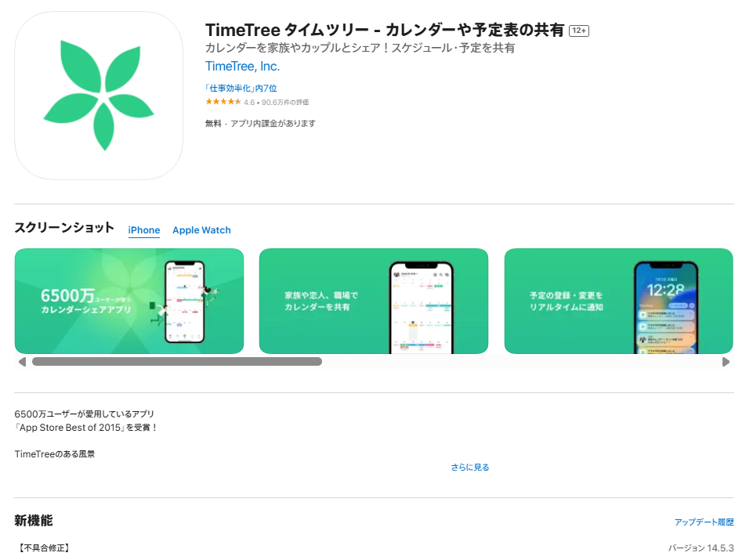
Task: Open the 6500万 users screenshot thumbnail
Action: (129, 301)
